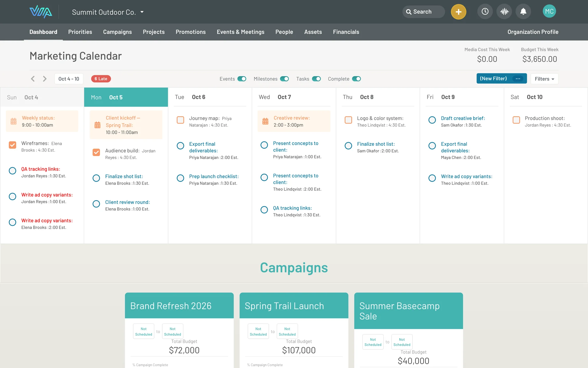
Task: Switch to the Campaigns tab
Action: click(117, 32)
